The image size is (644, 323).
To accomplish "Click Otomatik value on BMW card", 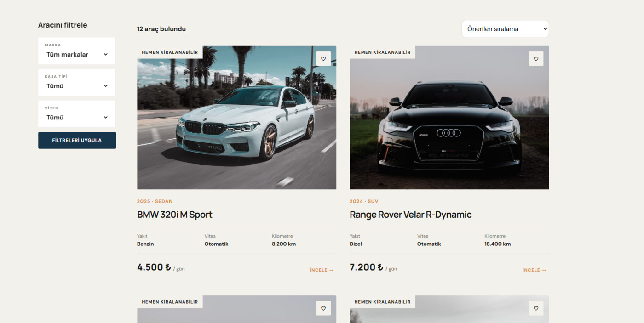I will (216, 244).
